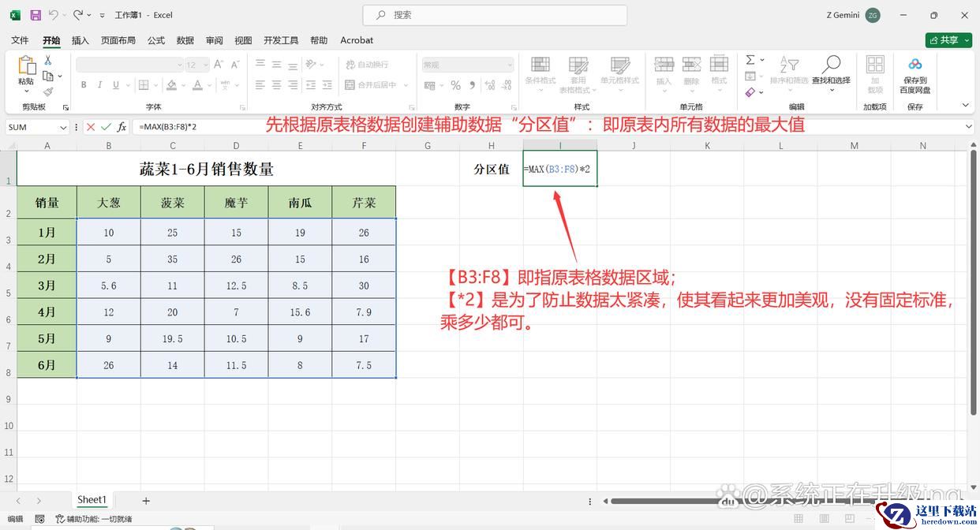The width and height of the screenshot is (980, 530).
Task: Click the Save icon in title bar
Action: (x=36, y=15)
